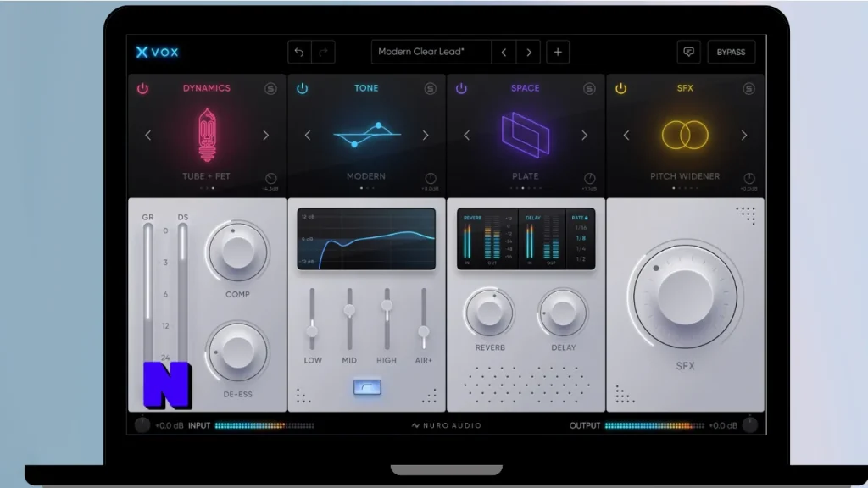This screenshot has height=488, width=868.
Task: Toggle the blue high-pass filter button
Action: tap(367, 387)
